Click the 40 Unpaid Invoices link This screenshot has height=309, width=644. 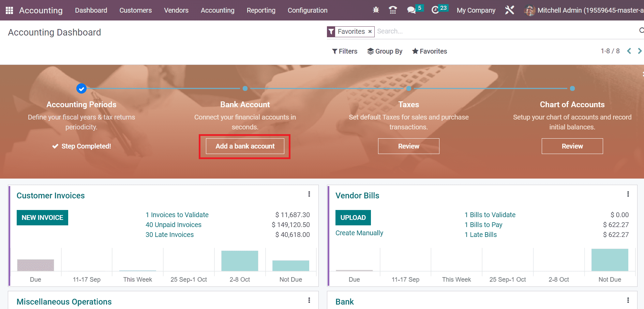[174, 225]
